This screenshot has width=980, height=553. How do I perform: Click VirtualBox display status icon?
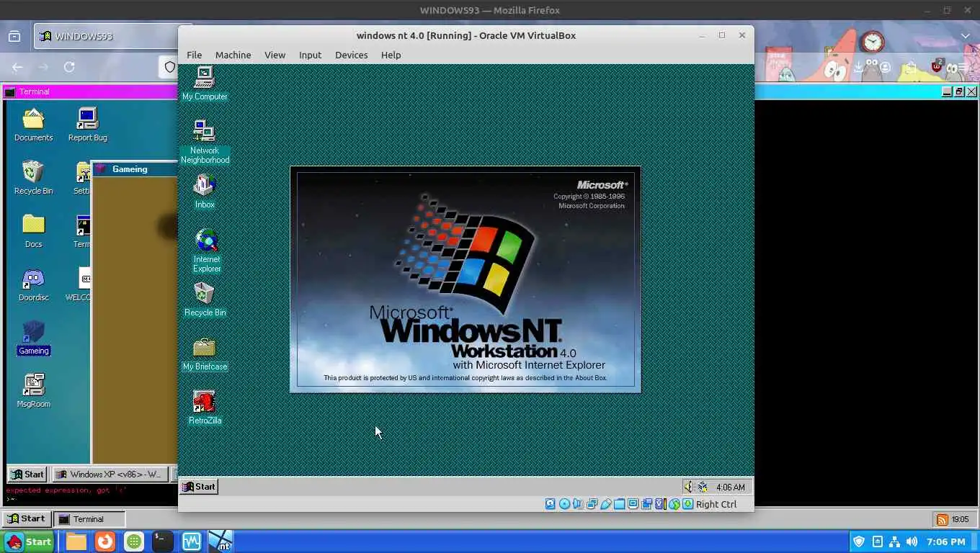633,504
